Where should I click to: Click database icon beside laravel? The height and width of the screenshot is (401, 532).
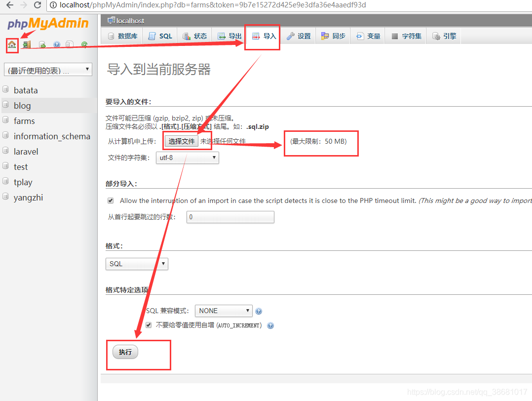click(5, 151)
